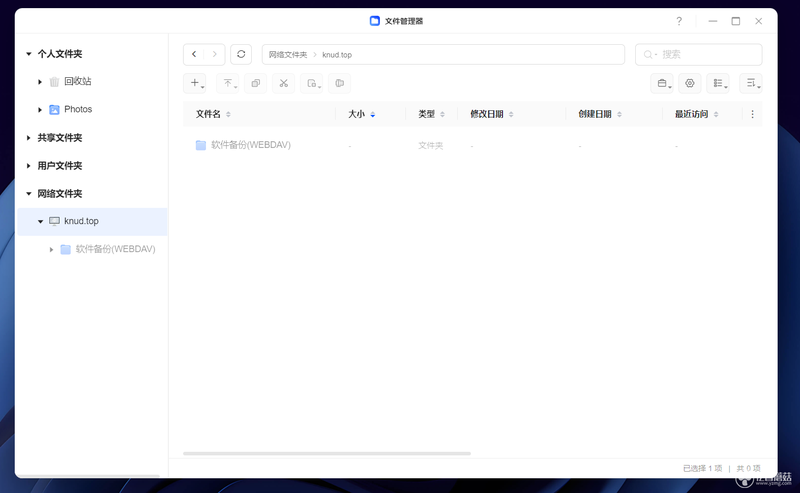The height and width of the screenshot is (493, 800).
Task: Open the plus (new) menu
Action: (x=195, y=83)
